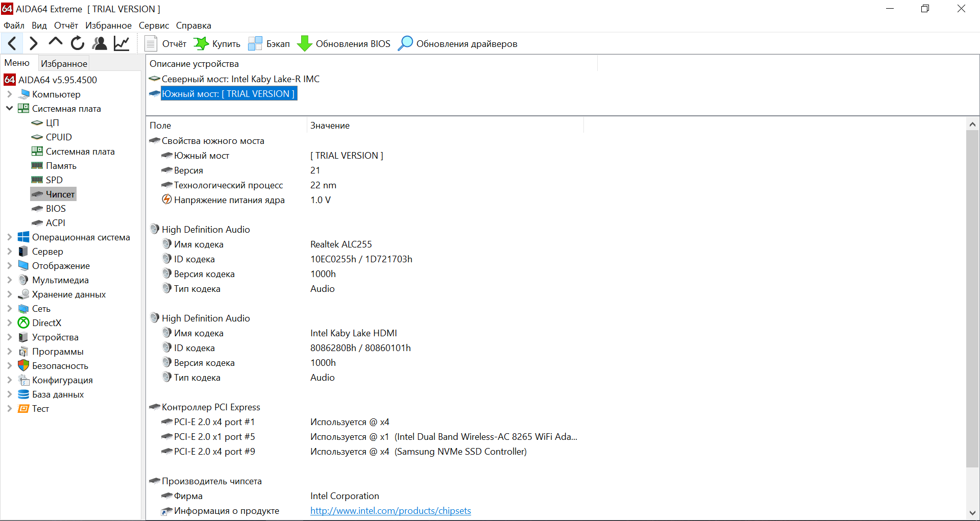Click the refresh toolbar icon
980x521 pixels.
[x=78, y=43]
